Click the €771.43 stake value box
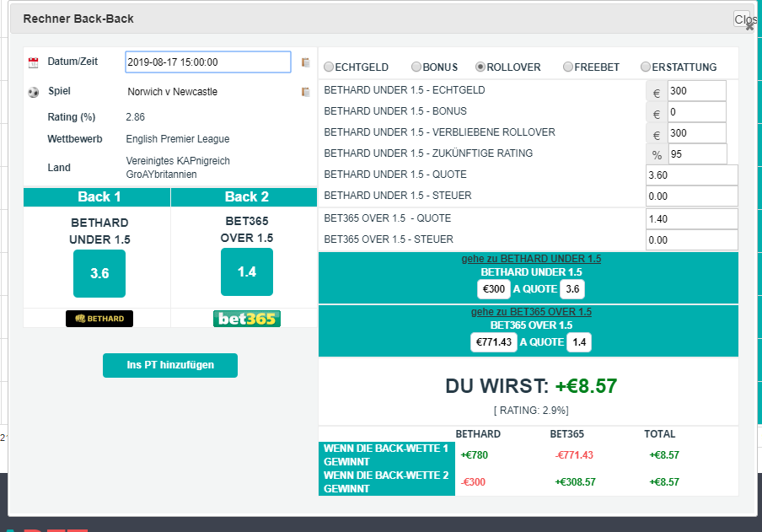Screen dimensions: 762x532 [x=494, y=341]
